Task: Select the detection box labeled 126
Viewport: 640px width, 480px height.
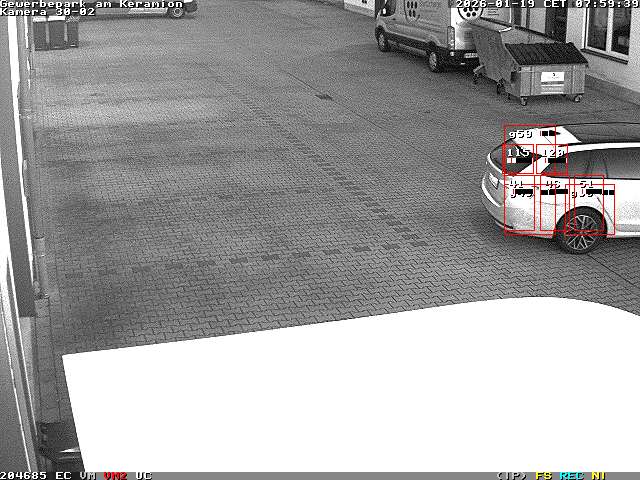Action: point(552,160)
